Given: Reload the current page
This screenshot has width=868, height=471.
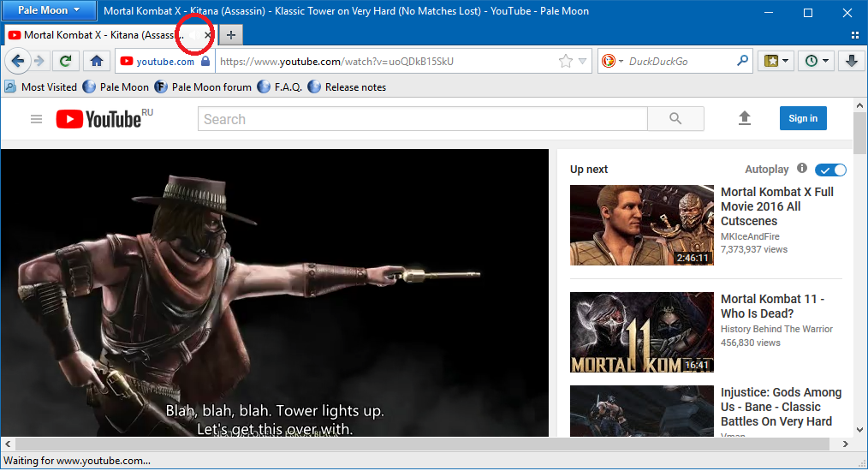Looking at the screenshot, I should [x=65, y=61].
